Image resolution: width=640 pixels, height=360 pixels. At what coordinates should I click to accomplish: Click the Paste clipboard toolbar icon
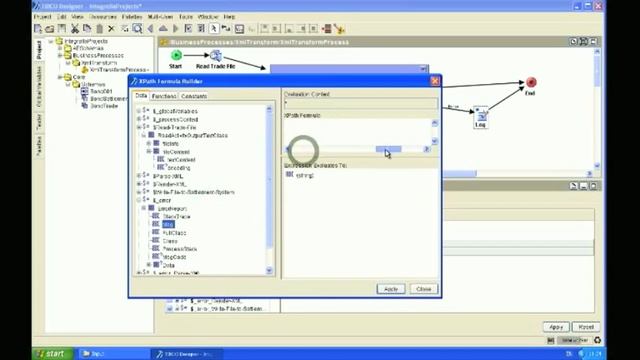click(100, 29)
